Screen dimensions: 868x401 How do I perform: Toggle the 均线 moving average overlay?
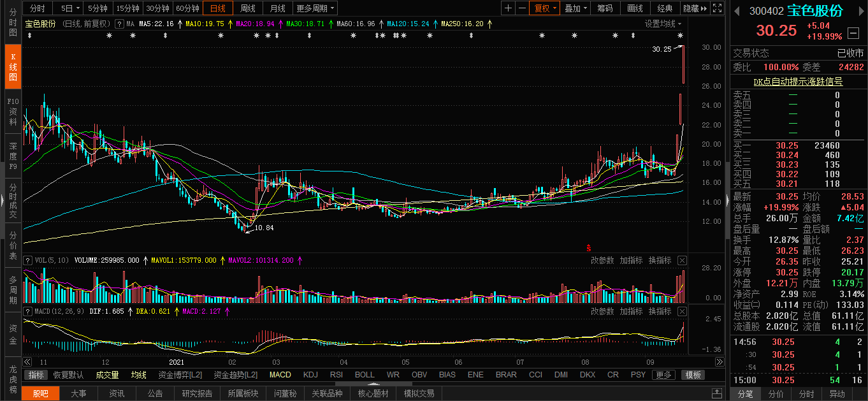pyautogui.click(x=138, y=375)
